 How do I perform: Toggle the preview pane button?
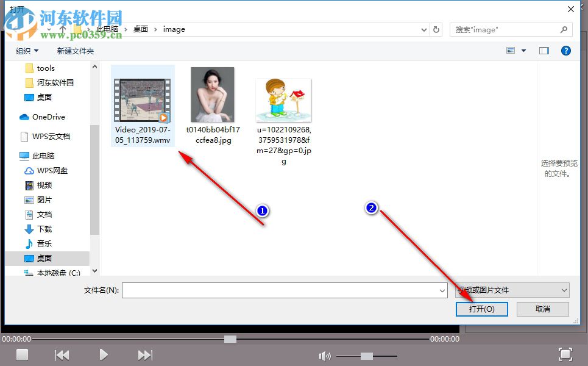[x=544, y=51]
